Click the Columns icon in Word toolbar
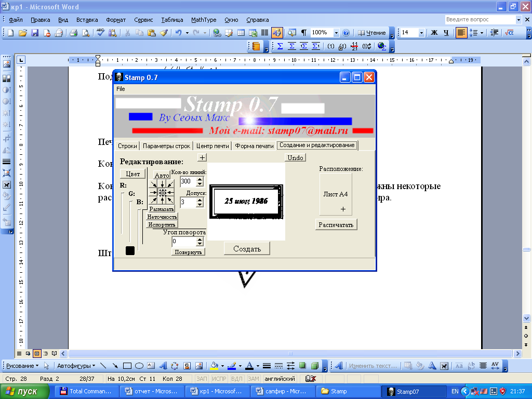Image resolution: width=532 pixels, height=399 pixels. (x=264, y=33)
